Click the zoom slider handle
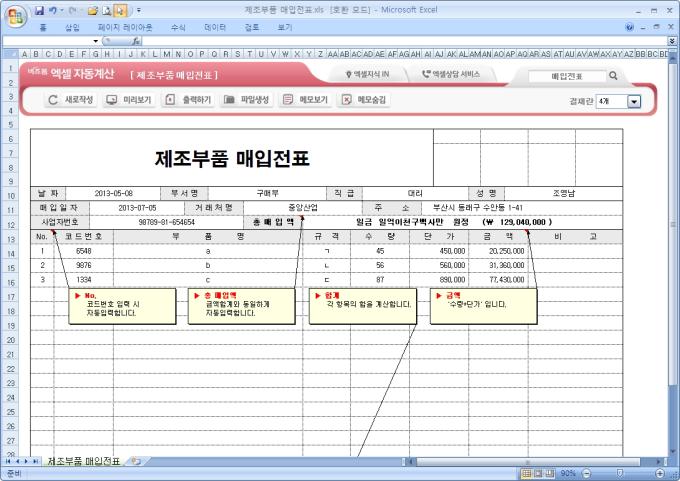The width and height of the screenshot is (680, 481). [620, 473]
